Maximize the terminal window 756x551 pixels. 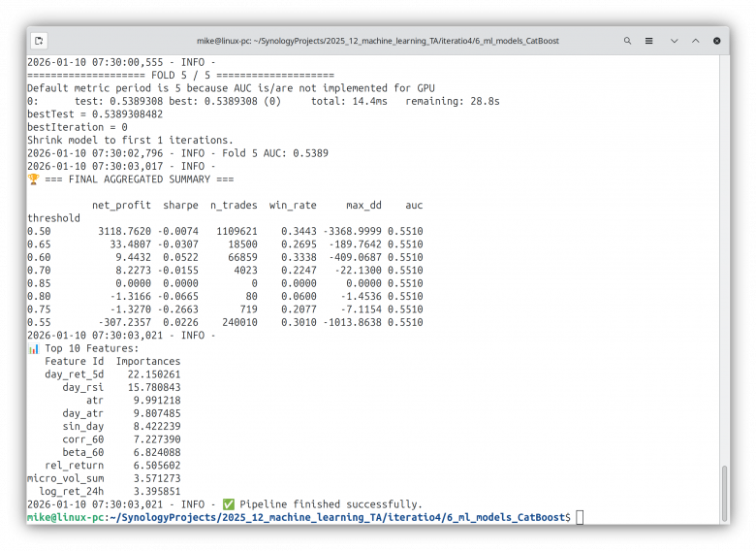coord(695,41)
